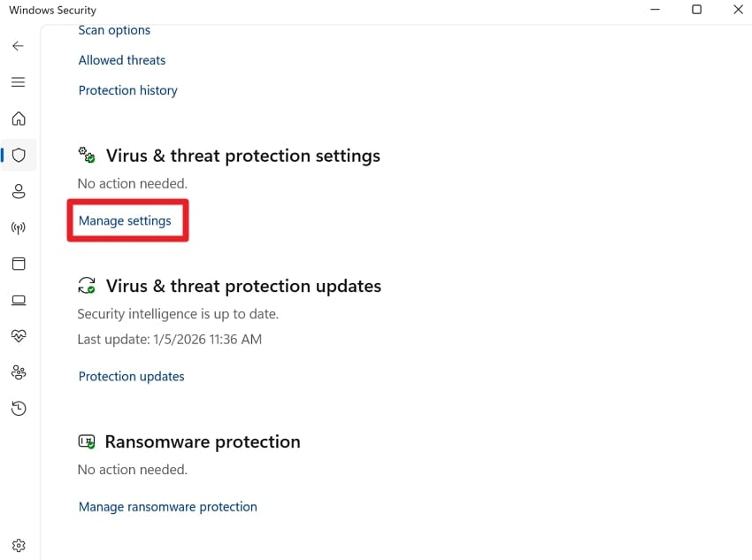This screenshot has height=560, width=752.
Task: Click the back arrow
Action: coord(18,45)
